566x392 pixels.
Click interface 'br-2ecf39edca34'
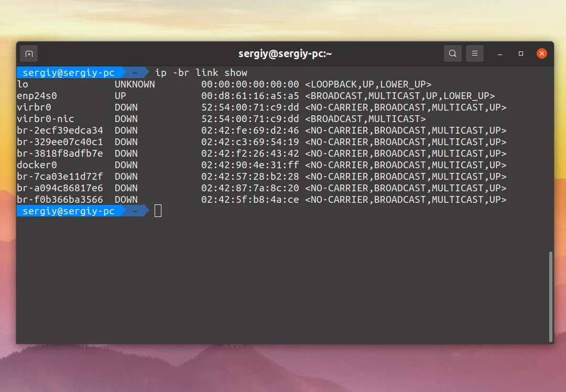click(x=60, y=130)
